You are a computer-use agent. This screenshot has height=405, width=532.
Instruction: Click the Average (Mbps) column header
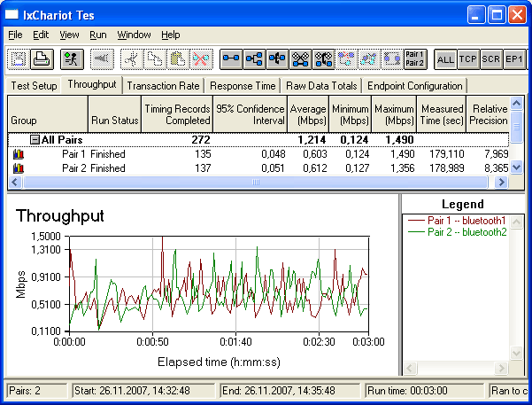coord(308,114)
